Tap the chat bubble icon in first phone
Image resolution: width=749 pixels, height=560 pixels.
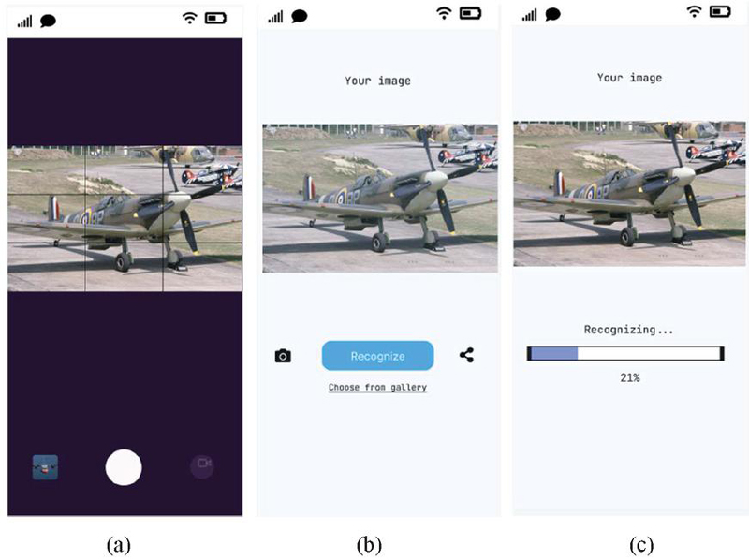point(49,21)
